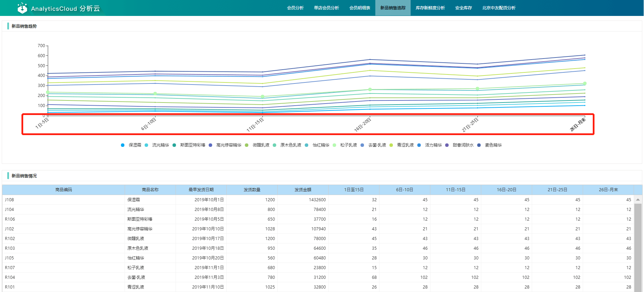644x292 pixels.
Task: Switch to the 安全库存 tab
Action: (464, 8)
